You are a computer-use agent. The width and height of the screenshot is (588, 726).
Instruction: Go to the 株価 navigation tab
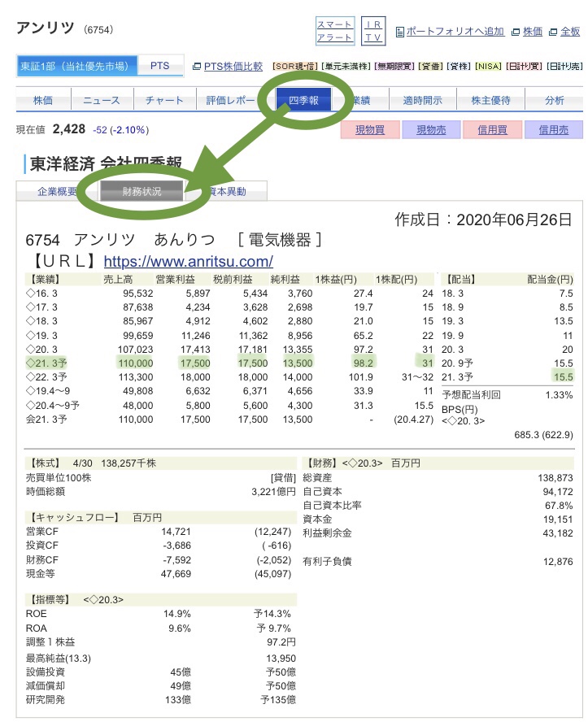[43, 100]
